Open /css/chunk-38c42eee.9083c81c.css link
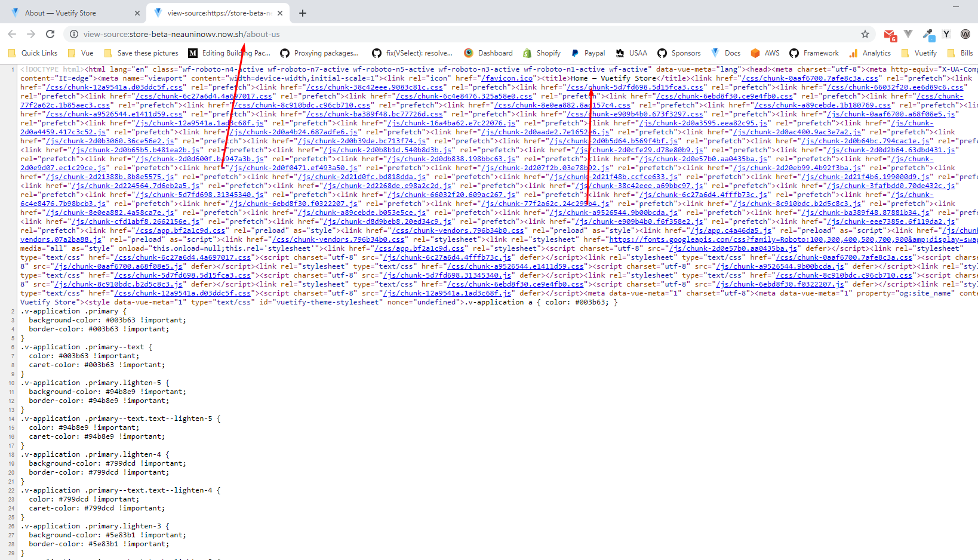978x560 pixels. coord(374,87)
